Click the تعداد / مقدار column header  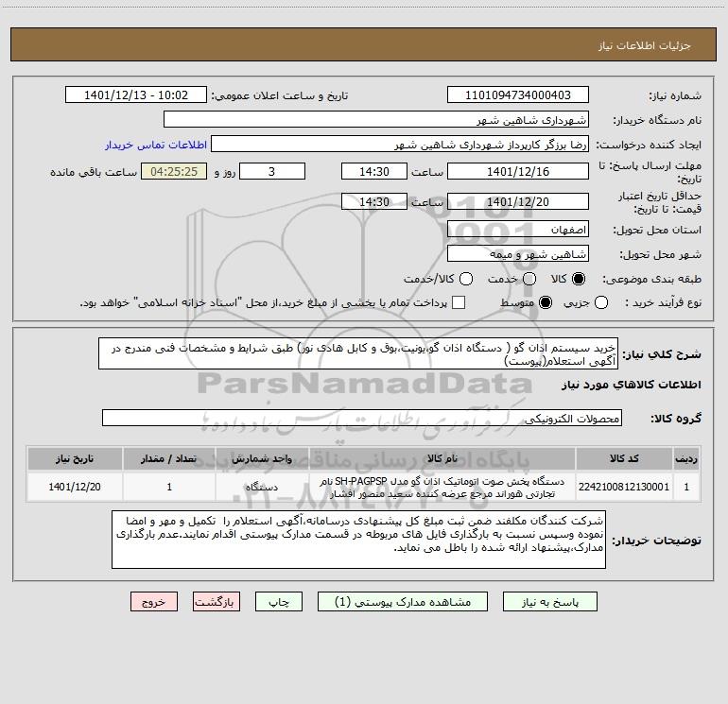[169, 458]
